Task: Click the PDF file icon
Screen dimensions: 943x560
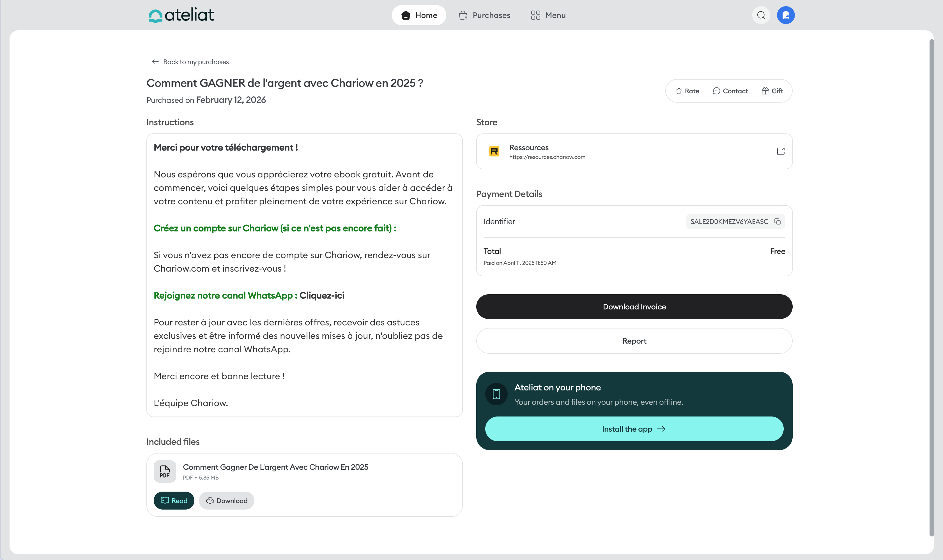Action: pyautogui.click(x=165, y=471)
